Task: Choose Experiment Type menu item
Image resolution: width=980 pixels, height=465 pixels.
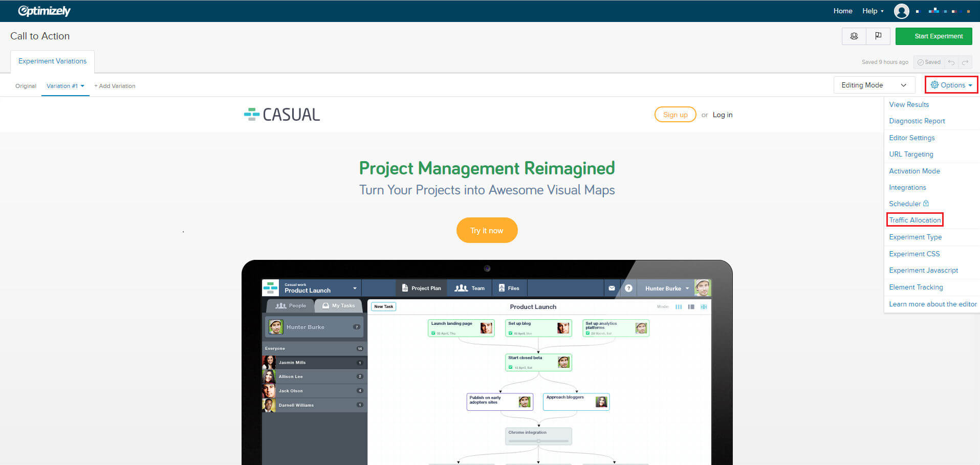Action: (x=916, y=237)
